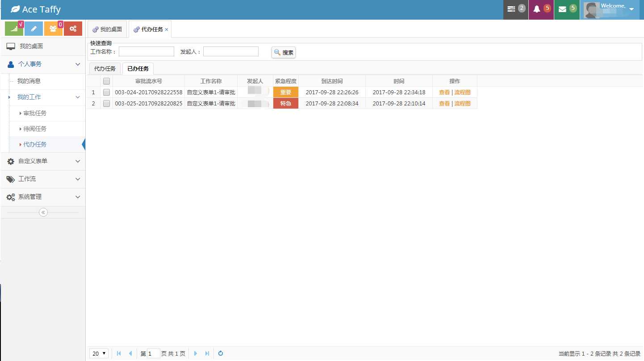Click 查看 link in row 1
The width and height of the screenshot is (644, 361).
click(444, 92)
